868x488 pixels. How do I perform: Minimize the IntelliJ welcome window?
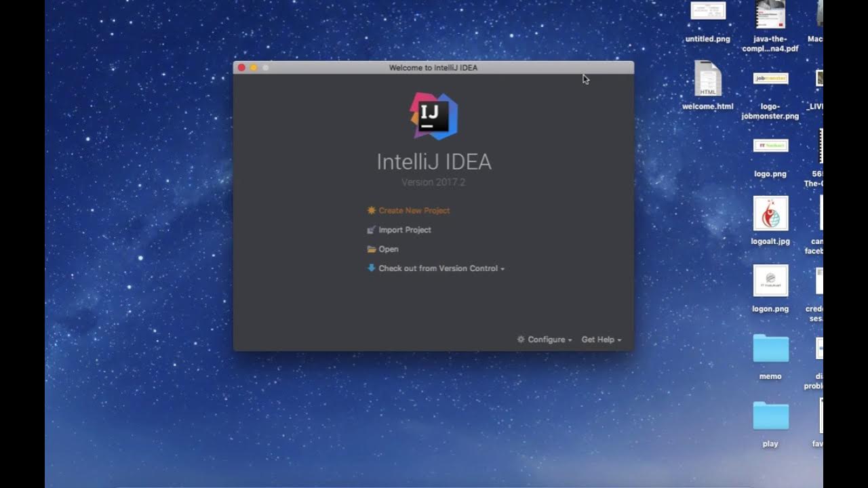(x=254, y=68)
